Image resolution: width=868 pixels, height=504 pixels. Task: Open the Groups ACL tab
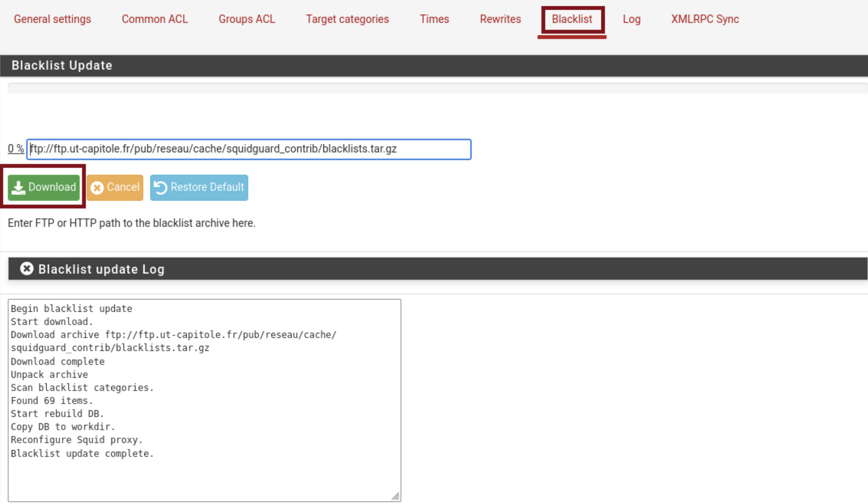pyautogui.click(x=246, y=19)
